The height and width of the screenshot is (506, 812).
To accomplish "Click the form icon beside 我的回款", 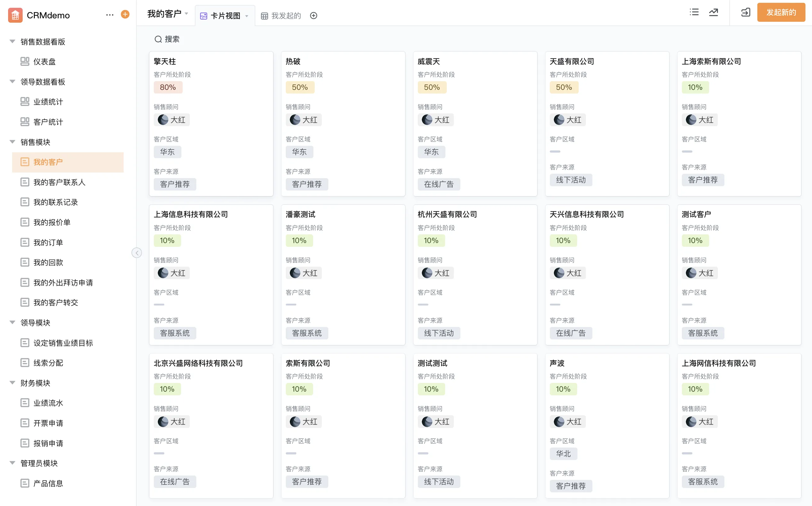I will pyautogui.click(x=25, y=262).
